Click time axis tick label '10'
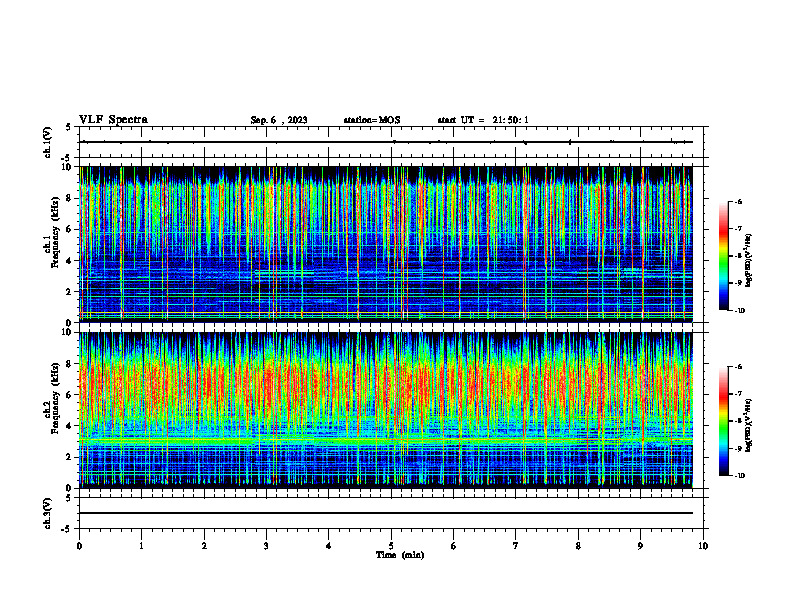 pyautogui.click(x=703, y=546)
